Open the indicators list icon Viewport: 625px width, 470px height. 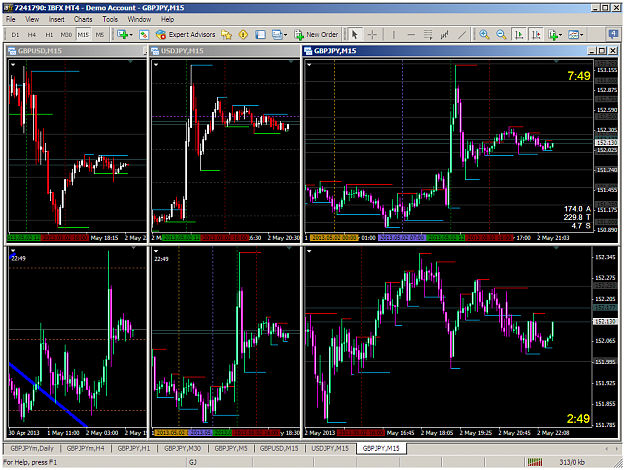552,35
